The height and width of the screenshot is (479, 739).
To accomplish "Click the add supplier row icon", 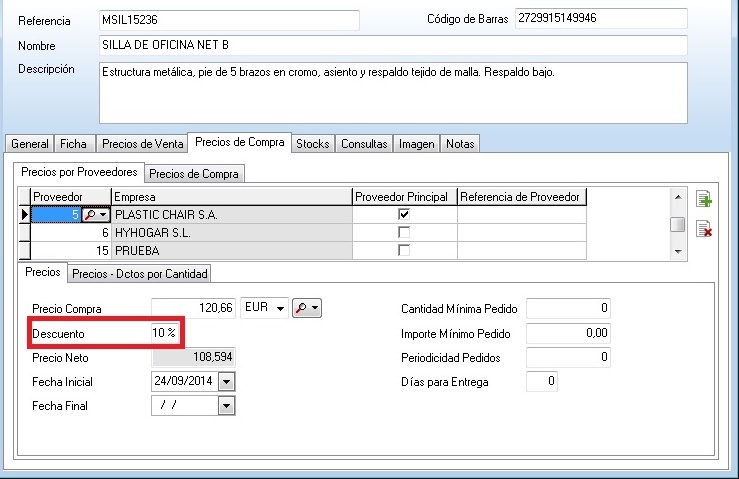I will tap(703, 199).
